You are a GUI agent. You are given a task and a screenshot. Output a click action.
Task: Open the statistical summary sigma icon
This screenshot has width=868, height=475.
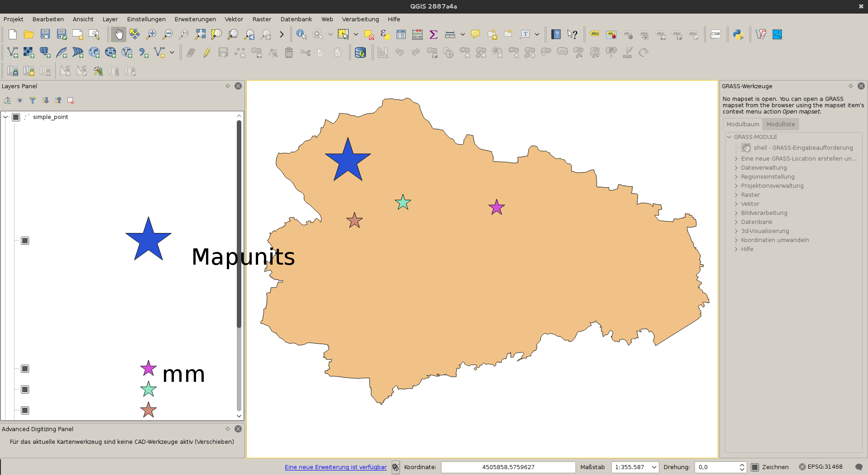(x=433, y=34)
